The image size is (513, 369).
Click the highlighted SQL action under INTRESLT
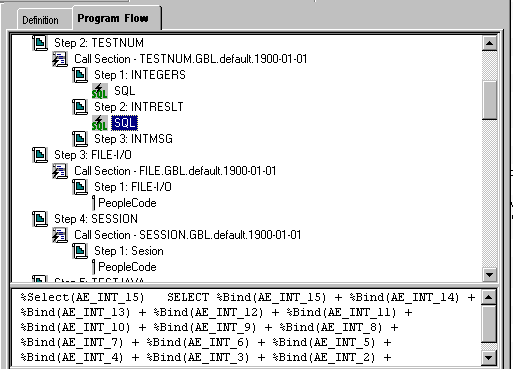point(125,123)
